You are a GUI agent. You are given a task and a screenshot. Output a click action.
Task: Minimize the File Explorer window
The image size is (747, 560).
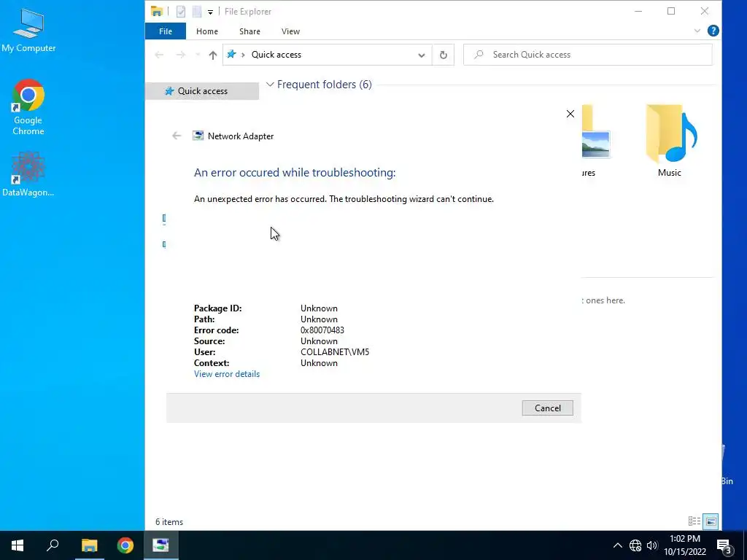638,11
